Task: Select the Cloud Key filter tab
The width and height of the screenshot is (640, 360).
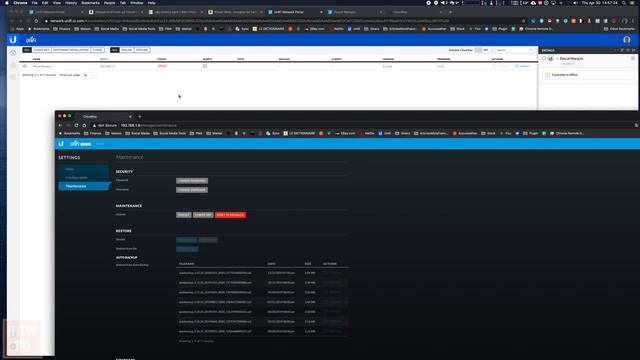Action: tap(41, 50)
